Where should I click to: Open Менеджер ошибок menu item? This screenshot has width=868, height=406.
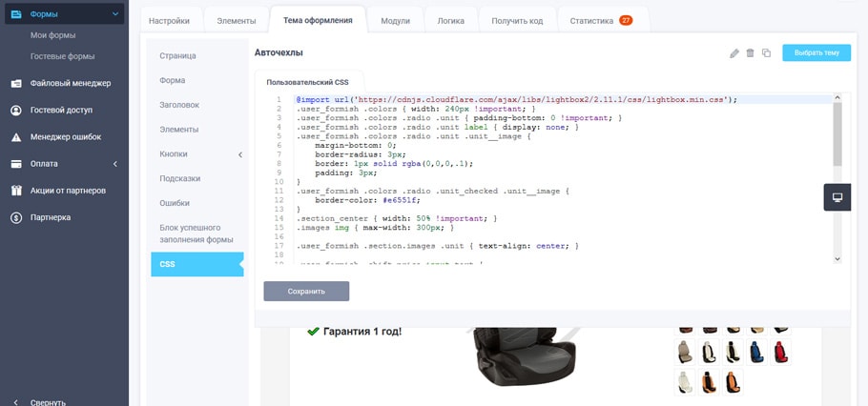click(x=66, y=137)
